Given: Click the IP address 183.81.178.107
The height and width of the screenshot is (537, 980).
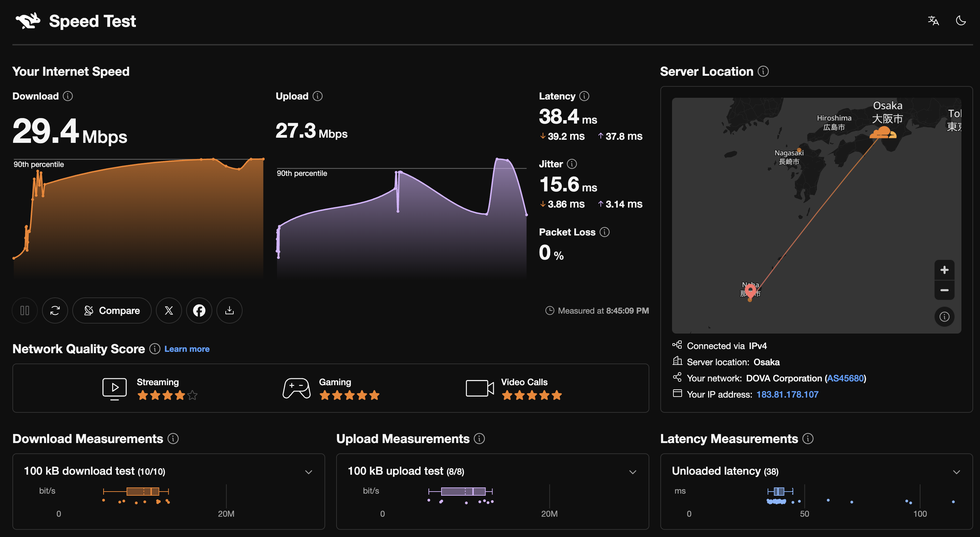Looking at the screenshot, I should pyautogui.click(x=787, y=394).
